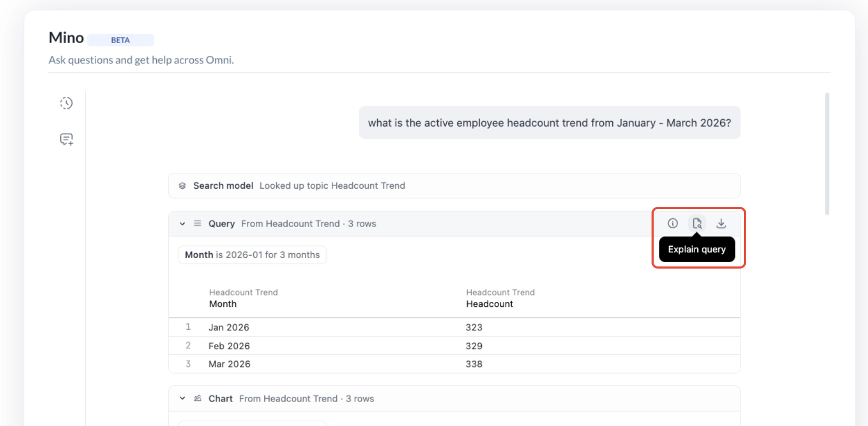
Task: Click the Month is 2026-01 filter chip
Action: pos(252,255)
